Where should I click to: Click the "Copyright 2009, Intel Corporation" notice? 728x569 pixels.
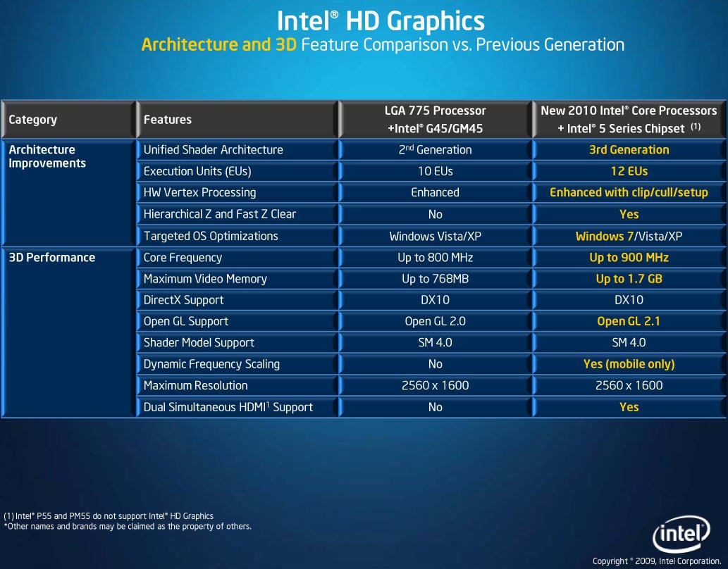point(657,561)
